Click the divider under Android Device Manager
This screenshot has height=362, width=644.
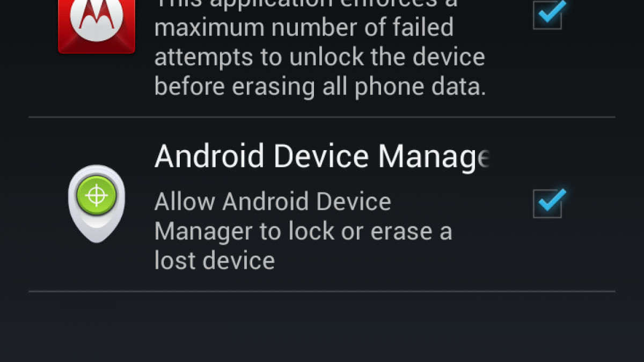click(x=322, y=292)
